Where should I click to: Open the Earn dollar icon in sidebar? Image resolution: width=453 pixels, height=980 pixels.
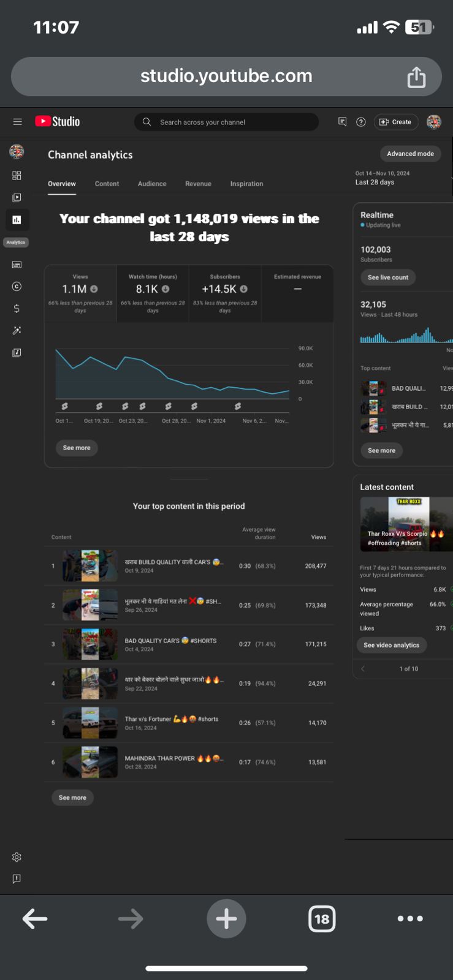coord(17,308)
